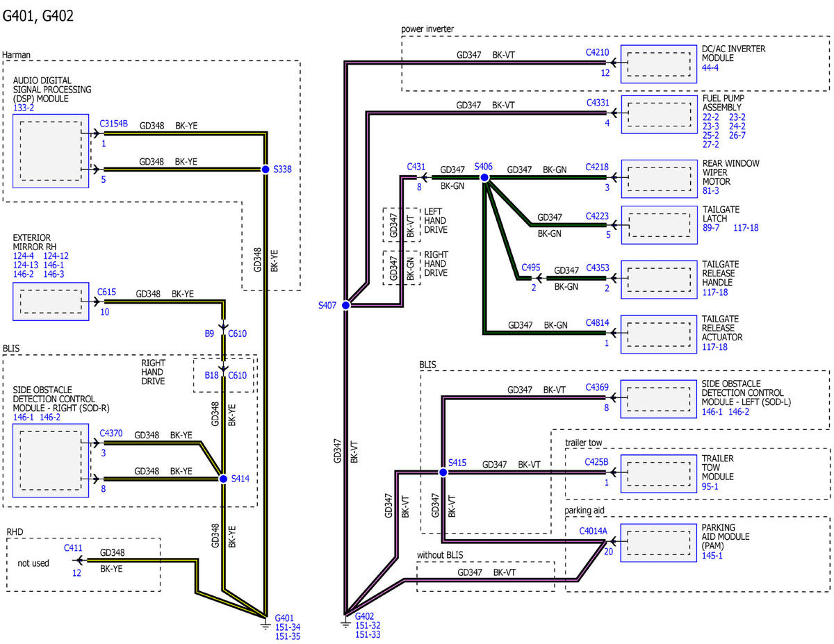Click the C4014A parking aid connector label

click(x=594, y=531)
